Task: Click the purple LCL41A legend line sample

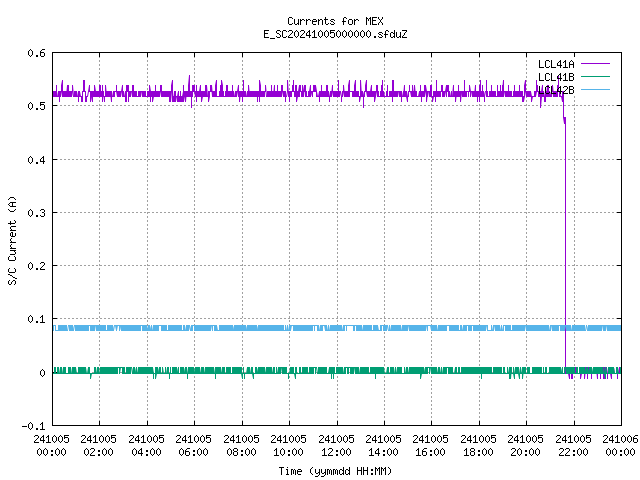Action: [595, 64]
